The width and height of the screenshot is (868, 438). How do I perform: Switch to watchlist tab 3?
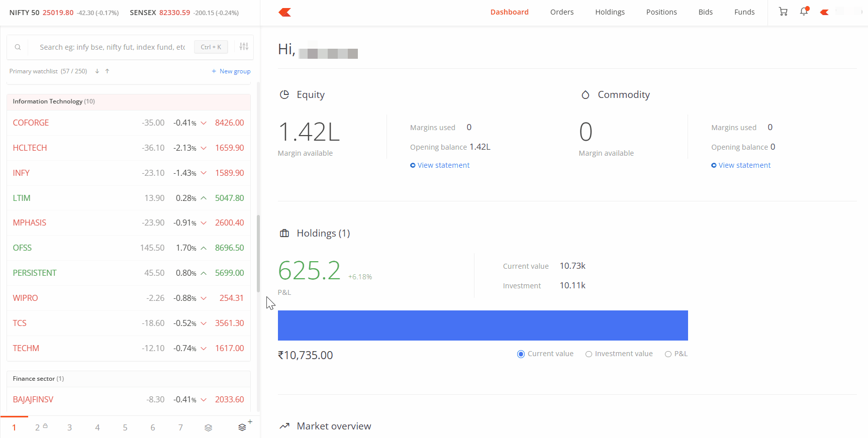tap(69, 427)
